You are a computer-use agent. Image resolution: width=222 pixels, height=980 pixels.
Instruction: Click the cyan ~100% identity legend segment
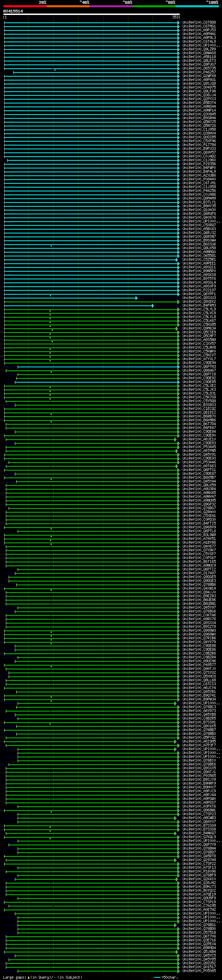click(x=197, y=6)
